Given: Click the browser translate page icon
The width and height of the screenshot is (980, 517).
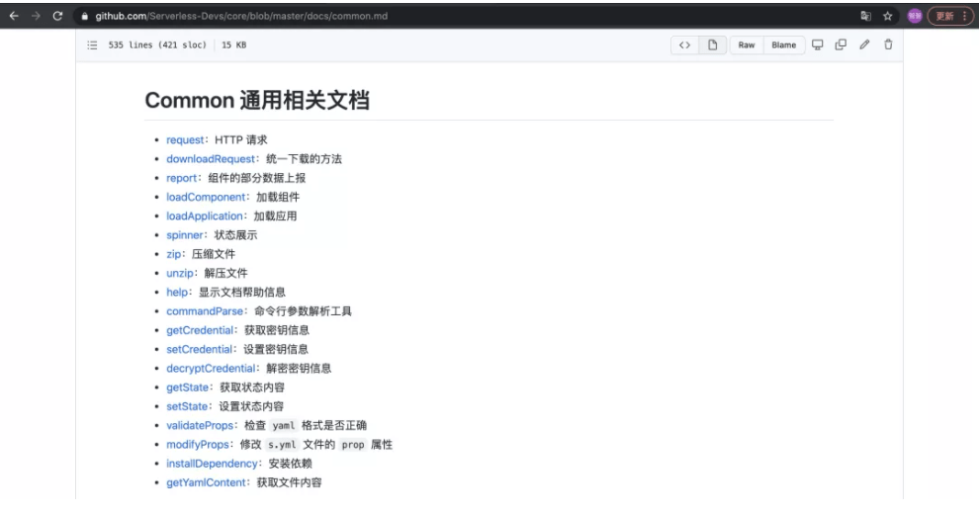Looking at the screenshot, I should (865, 16).
